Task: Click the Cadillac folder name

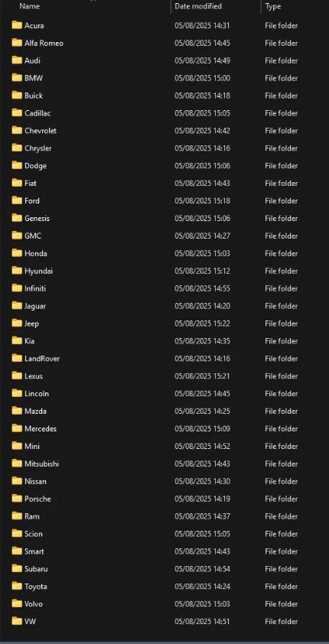Action: (37, 113)
